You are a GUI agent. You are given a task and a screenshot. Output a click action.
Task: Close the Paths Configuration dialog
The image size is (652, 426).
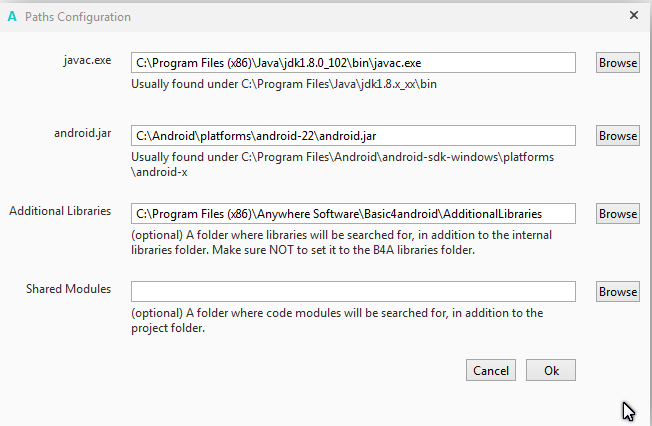(x=634, y=16)
